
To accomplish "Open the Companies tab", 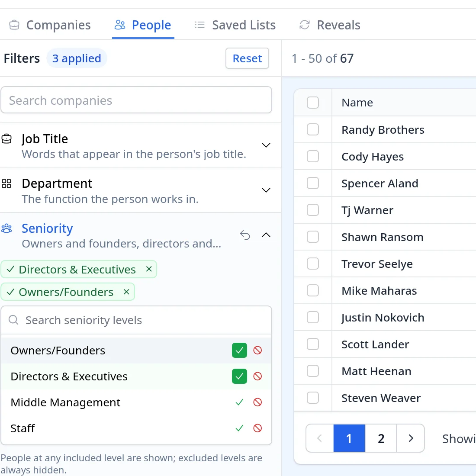I will point(50,25).
